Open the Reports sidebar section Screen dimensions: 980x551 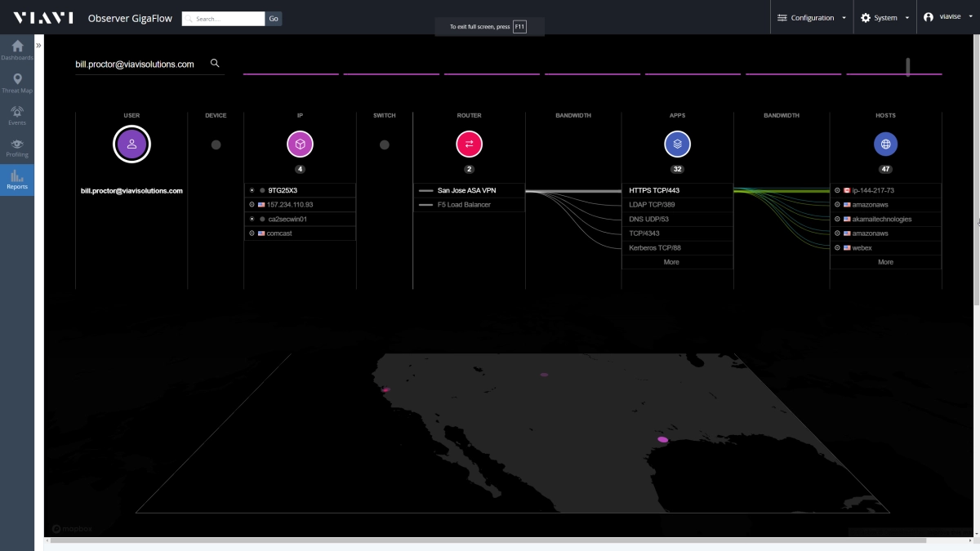point(17,180)
